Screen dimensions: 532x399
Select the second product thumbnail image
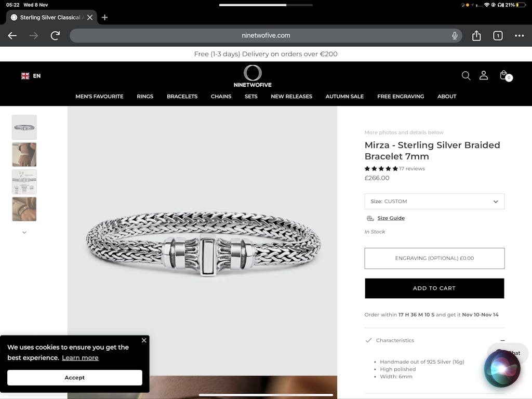click(x=24, y=154)
